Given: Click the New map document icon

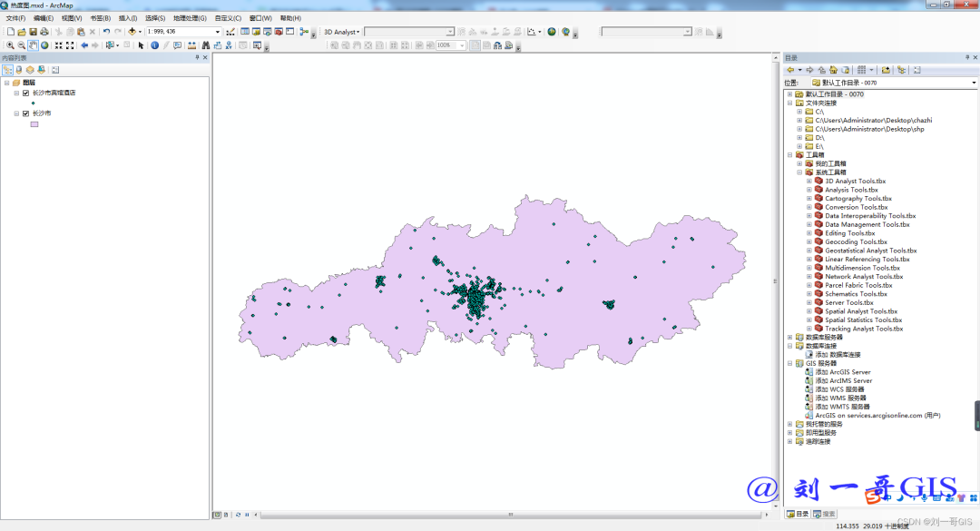Looking at the screenshot, I should point(10,32).
